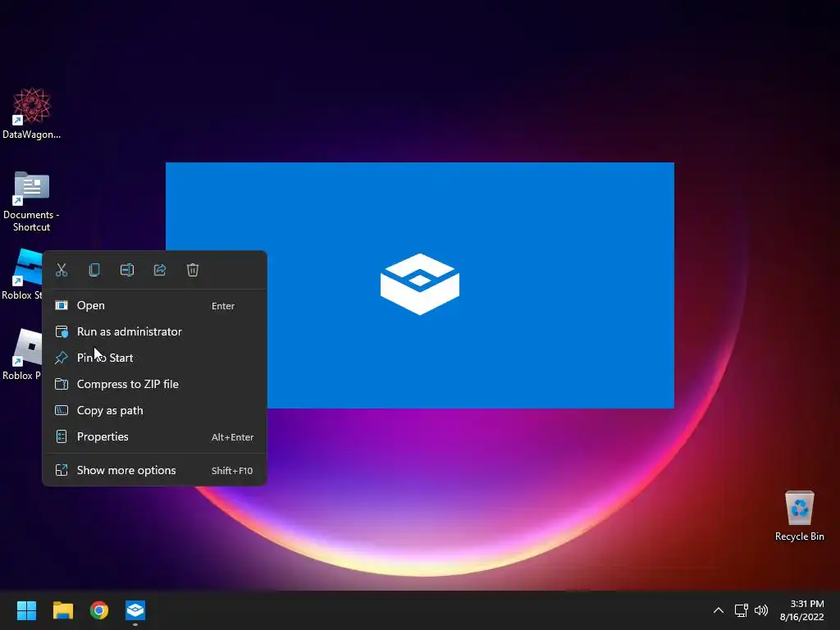The image size is (840, 630).
Task: Select the Roblox Studio desktop shortcut
Action: click(21, 274)
